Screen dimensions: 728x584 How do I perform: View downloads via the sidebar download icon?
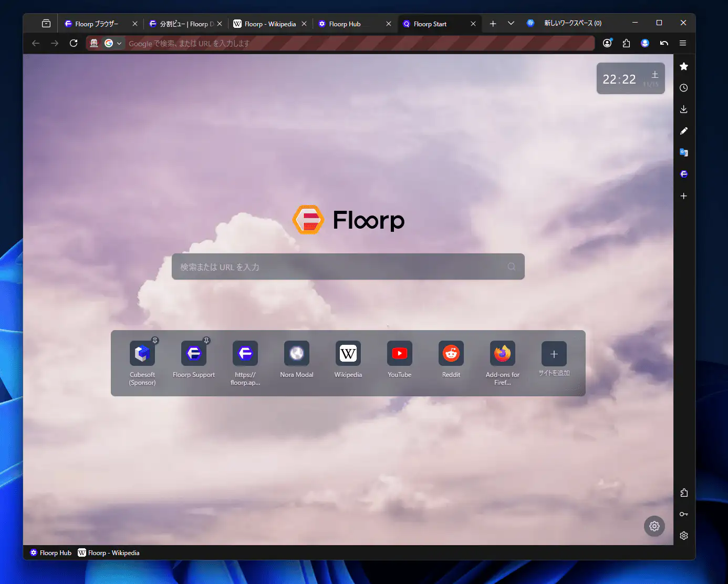click(x=684, y=109)
